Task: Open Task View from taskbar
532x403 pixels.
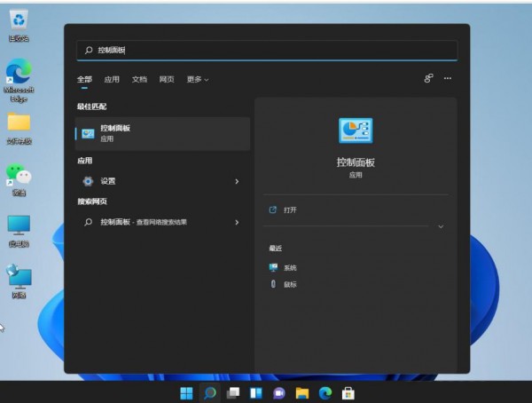Action: click(232, 393)
